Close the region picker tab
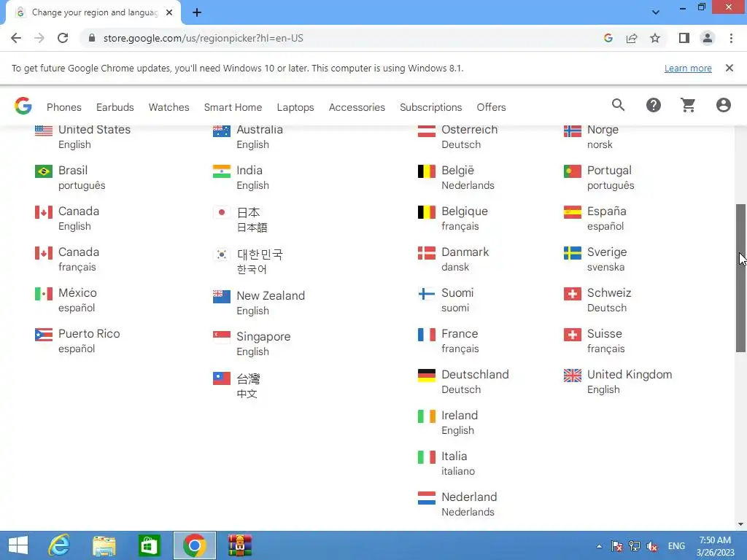This screenshot has width=747, height=560. (169, 13)
